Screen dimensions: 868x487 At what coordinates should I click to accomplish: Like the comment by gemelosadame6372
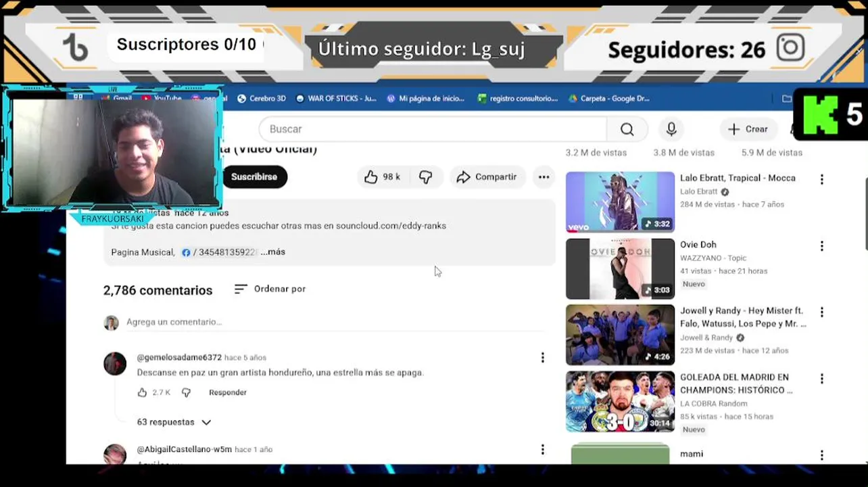pyautogui.click(x=142, y=392)
